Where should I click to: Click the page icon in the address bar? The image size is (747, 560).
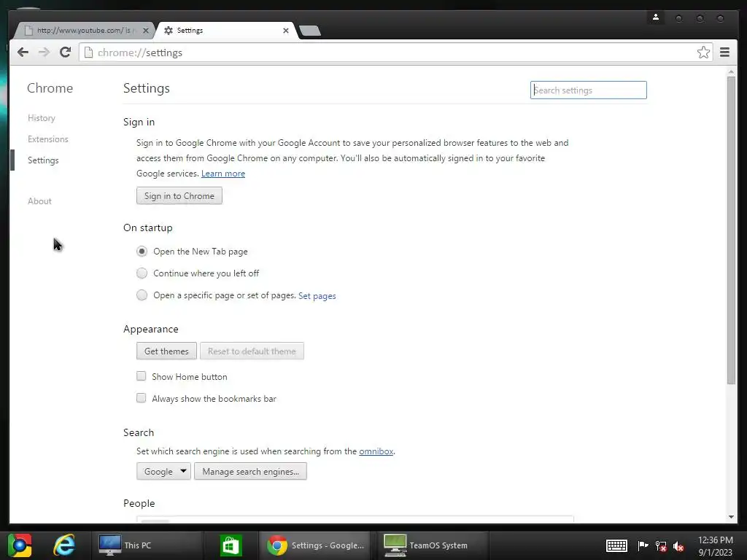coord(88,52)
